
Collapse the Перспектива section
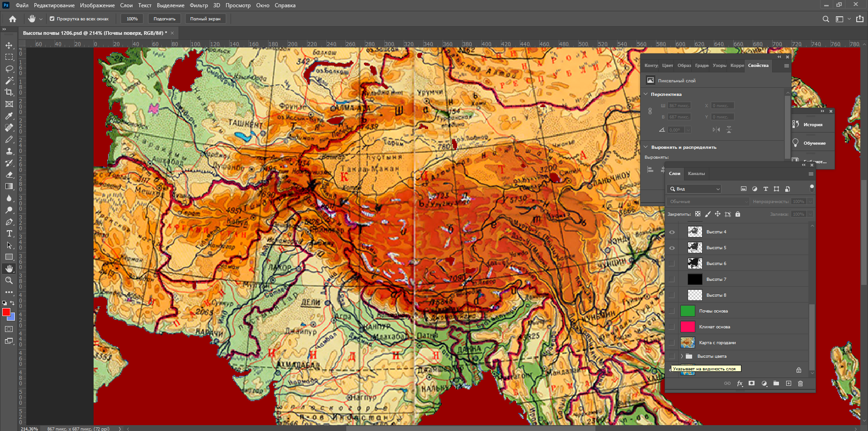[x=646, y=94]
